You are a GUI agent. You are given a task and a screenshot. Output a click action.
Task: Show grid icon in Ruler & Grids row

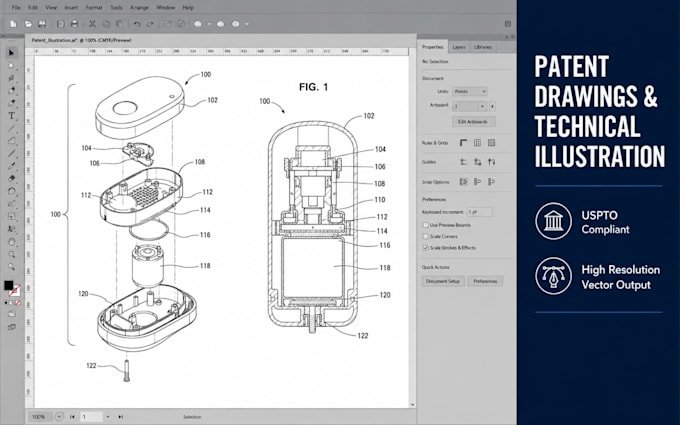click(x=477, y=143)
